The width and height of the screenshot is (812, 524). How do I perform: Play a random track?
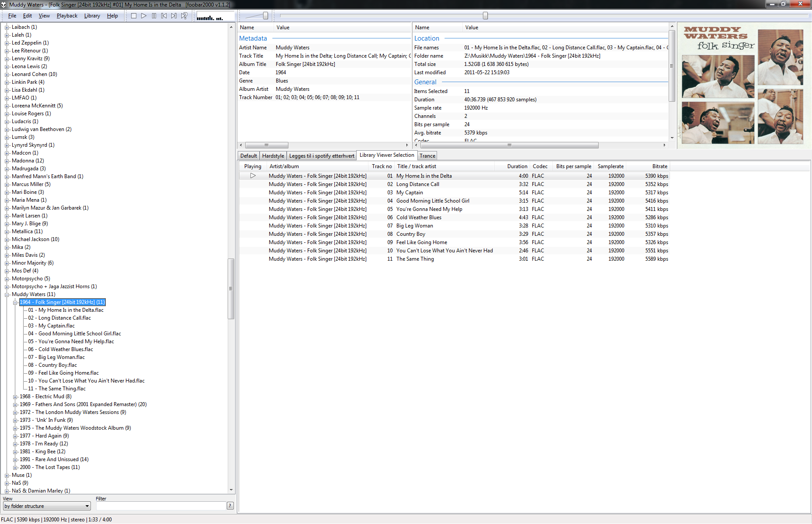point(184,16)
